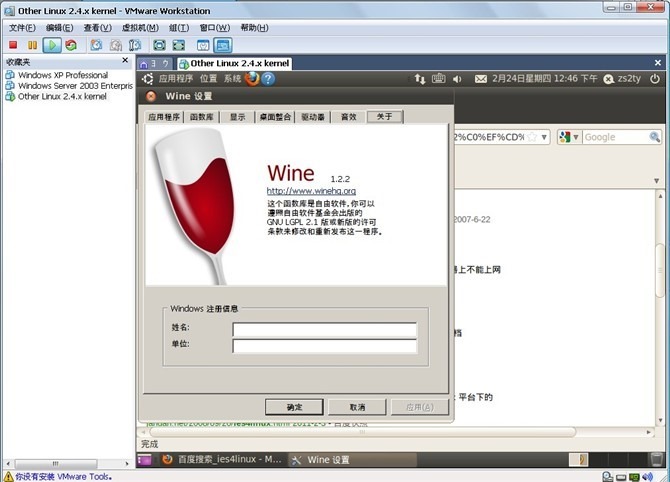Open the Ubuntu 位置 panel menu

[209, 79]
